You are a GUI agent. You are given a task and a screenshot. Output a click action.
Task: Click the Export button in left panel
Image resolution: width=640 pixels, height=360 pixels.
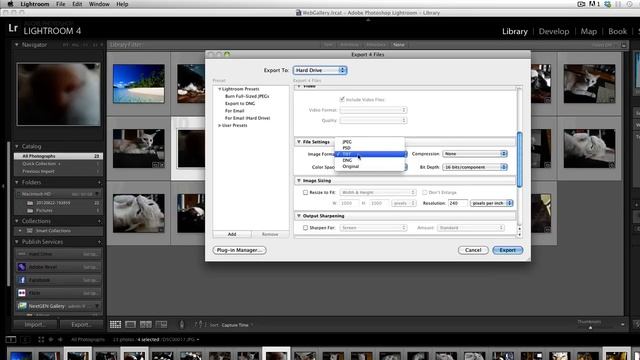81,324
